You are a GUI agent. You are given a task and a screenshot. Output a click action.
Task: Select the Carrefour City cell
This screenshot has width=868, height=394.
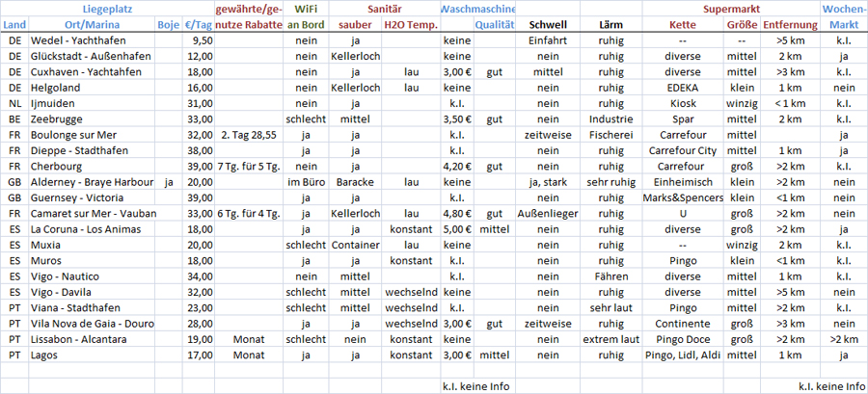(683, 150)
